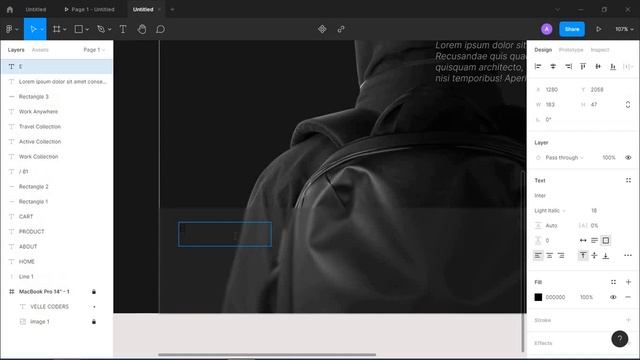
Task: Remove the fill with minus icon
Action: [x=628, y=297]
